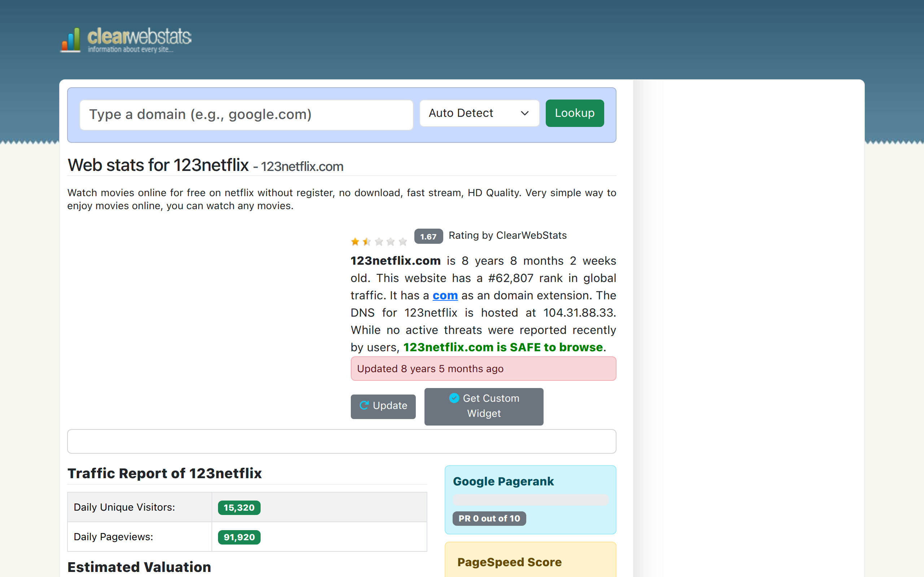Image resolution: width=924 pixels, height=577 pixels.
Task: Click the first gold rating star
Action: (x=355, y=242)
